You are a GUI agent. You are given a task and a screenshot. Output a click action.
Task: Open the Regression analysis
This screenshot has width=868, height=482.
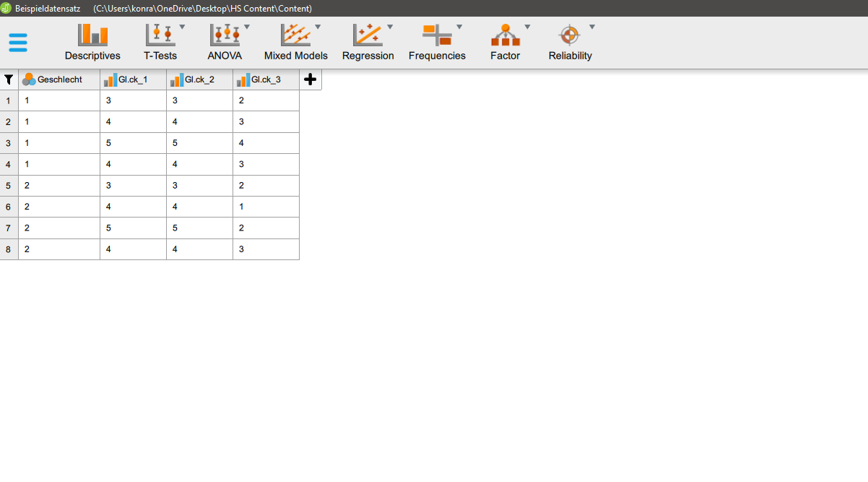click(x=368, y=41)
